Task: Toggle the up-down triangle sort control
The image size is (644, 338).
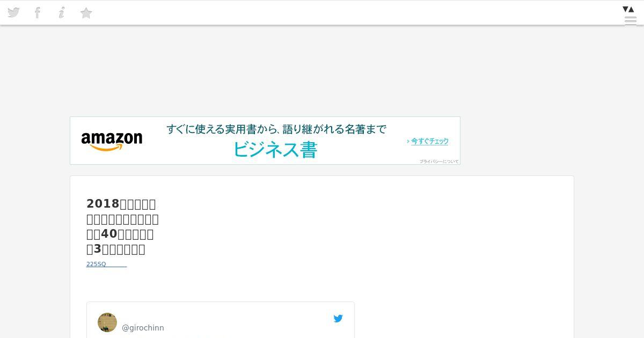Action: pyautogui.click(x=628, y=9)
